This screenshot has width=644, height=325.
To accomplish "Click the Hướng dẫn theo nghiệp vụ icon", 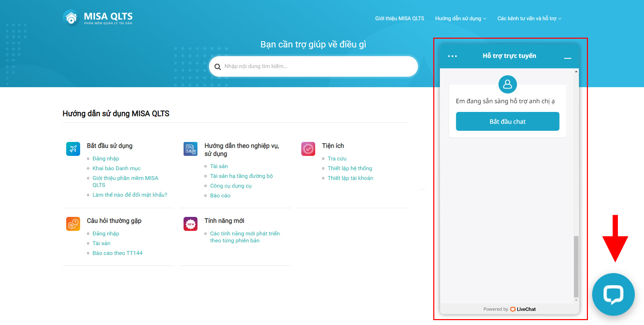I will tap(191, 149).
